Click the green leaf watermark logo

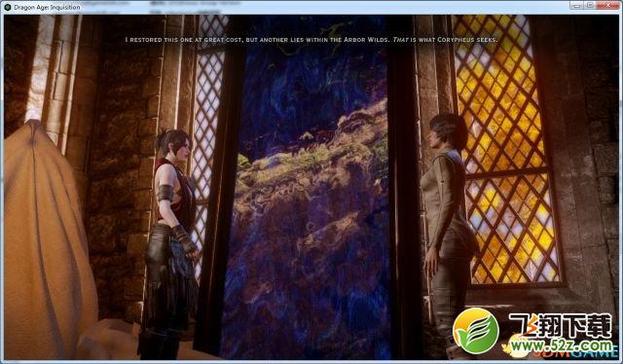476,331
